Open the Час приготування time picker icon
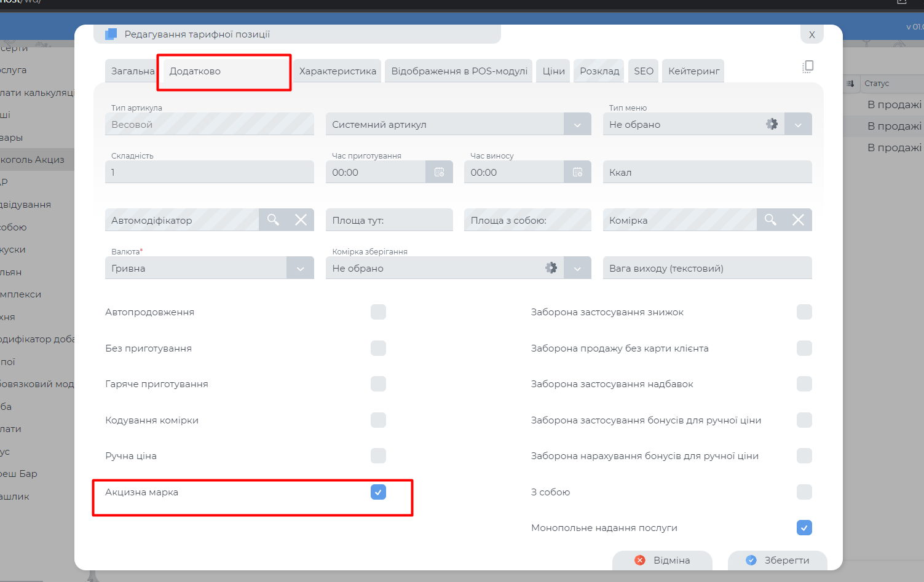This screenshot has height=582, width=924. [439, 172]
